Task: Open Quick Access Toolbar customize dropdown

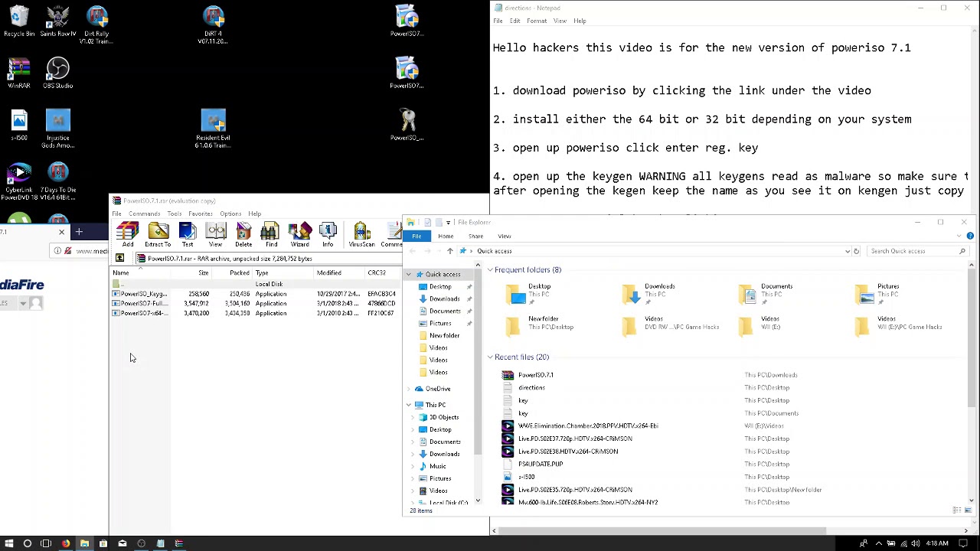Action: click(x=448, y=223)
